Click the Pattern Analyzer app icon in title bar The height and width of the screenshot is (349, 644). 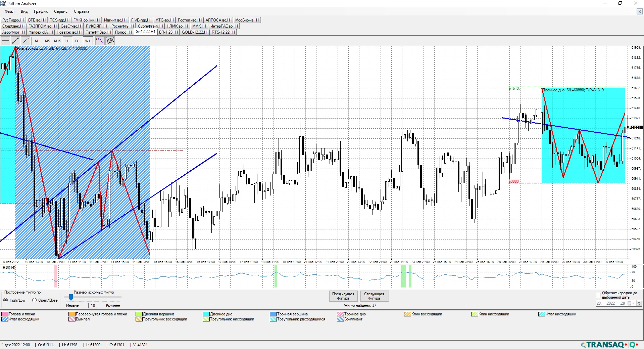click(x=3, y=3)
